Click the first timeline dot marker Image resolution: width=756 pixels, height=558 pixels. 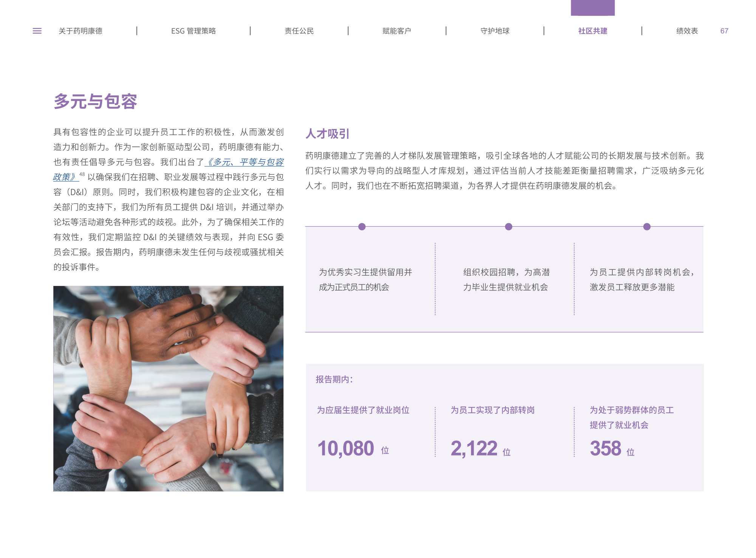pyautogui.click(x=362, y=227)
